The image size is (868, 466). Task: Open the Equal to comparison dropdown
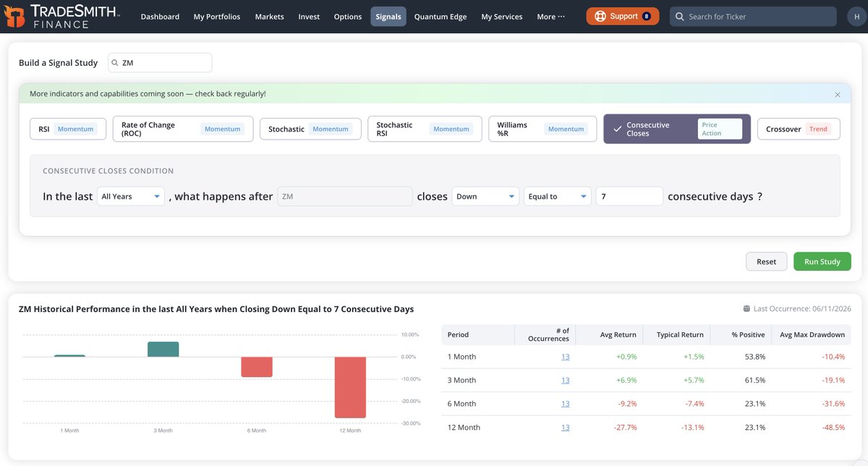pos(557,196)
